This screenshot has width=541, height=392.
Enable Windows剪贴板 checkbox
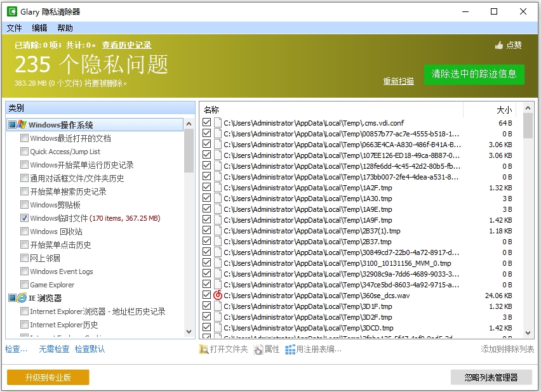click(24, 205)
